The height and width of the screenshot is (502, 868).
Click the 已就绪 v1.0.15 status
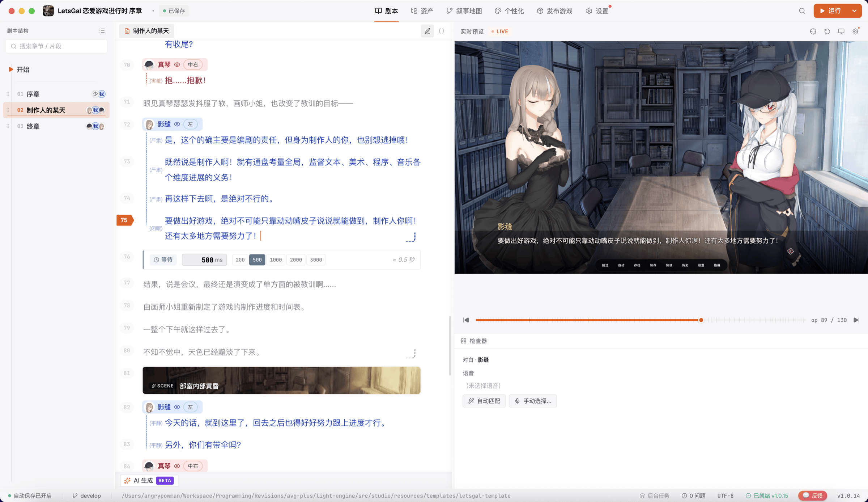767,496
